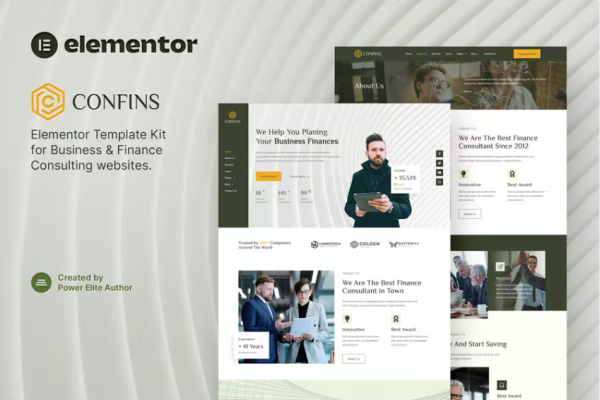Click the Confins hexagon logo icon
The width and height of the screenshot is (600, 400).
(47, 102)
